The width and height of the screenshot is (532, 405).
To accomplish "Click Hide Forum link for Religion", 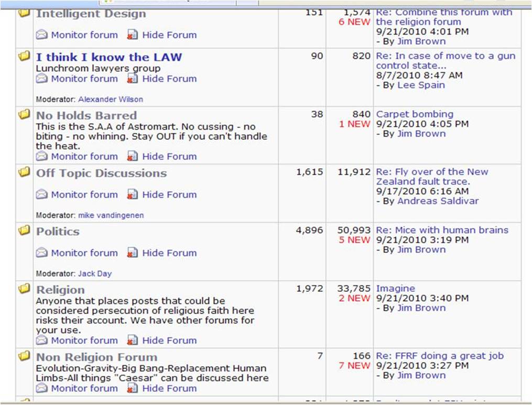I will [x=169, y=340].
